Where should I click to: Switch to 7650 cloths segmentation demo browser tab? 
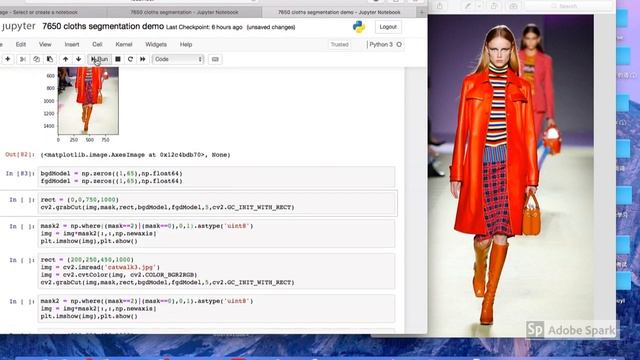340,12
